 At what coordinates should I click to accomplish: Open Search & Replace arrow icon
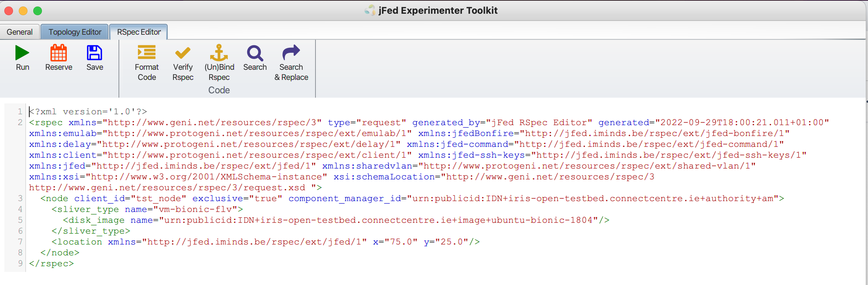click(x=291, y=52)
